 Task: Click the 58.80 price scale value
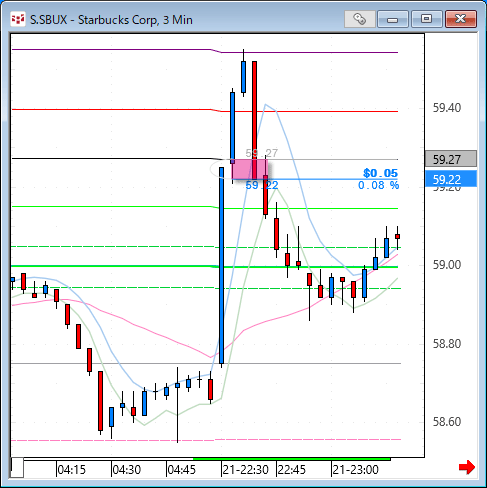[x=447, y=343]
